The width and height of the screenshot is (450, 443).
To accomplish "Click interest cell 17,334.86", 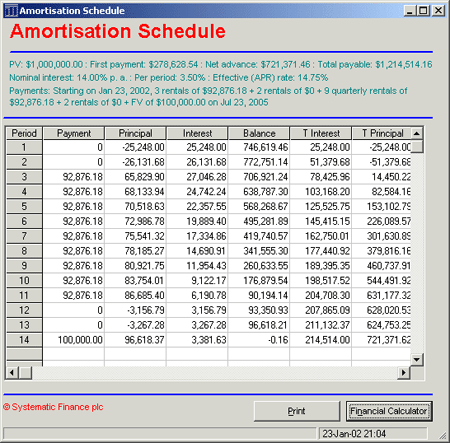I will (197, 236).
